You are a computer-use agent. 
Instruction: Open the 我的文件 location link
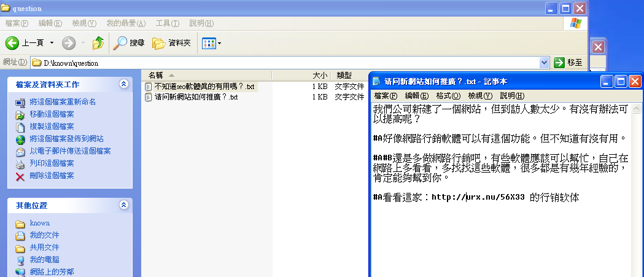44,235
